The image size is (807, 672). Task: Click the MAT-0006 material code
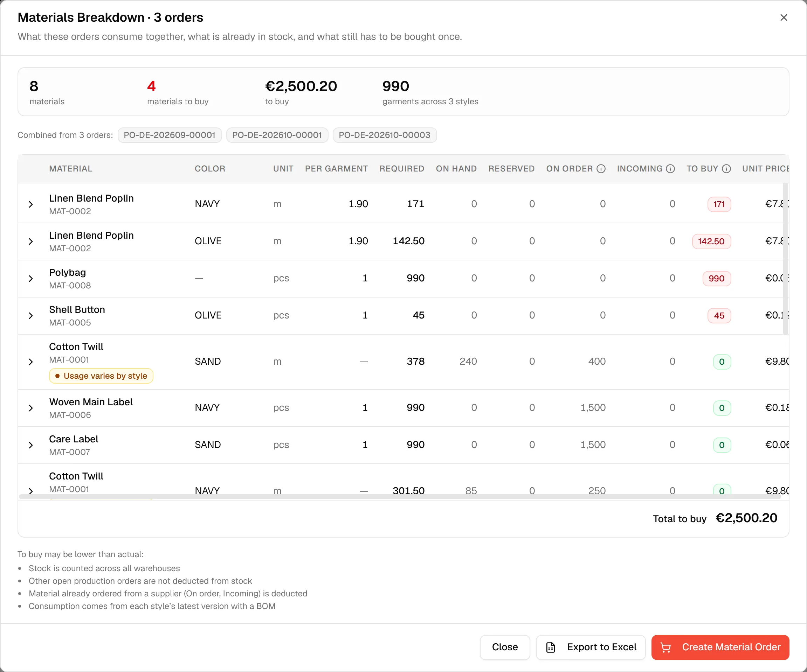coord(70,415)
